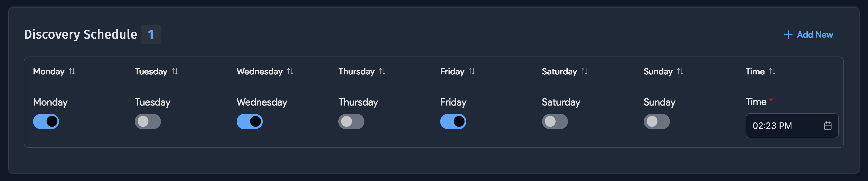Disable the Friday toggle
Viewport: 868px width, 181px height.
453,122
